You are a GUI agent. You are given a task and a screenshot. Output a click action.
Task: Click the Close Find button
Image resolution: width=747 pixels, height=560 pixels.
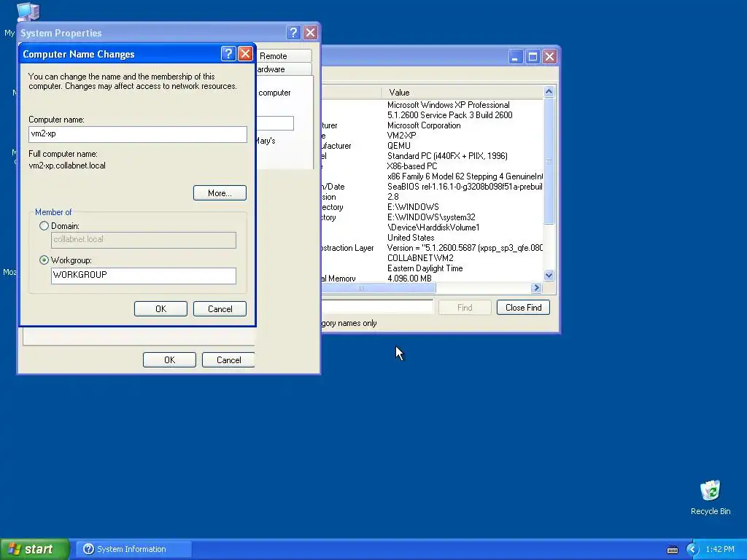[x=523, y=307]
